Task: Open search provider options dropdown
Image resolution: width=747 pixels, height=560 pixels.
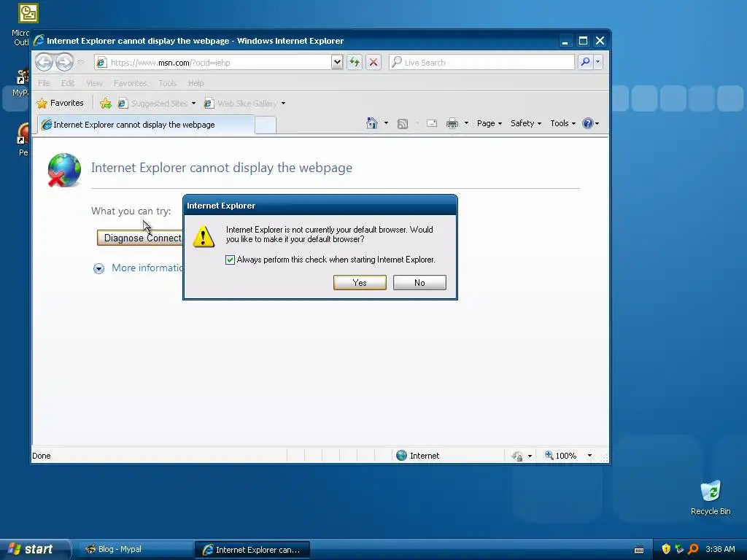Action: point(598,62)
